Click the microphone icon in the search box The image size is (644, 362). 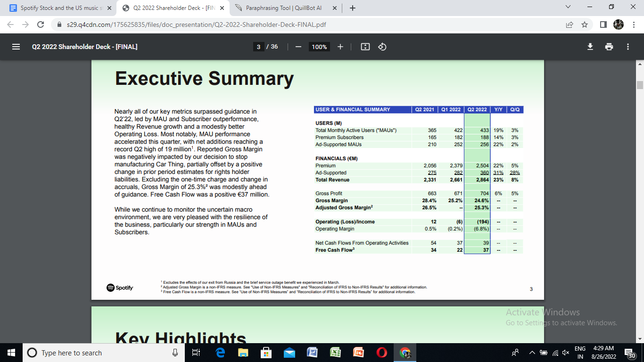pyautogui.click(x=175, y=353)
